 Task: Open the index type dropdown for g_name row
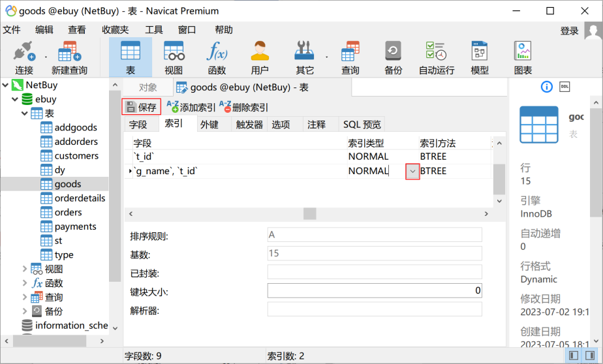tap(412, 172)
